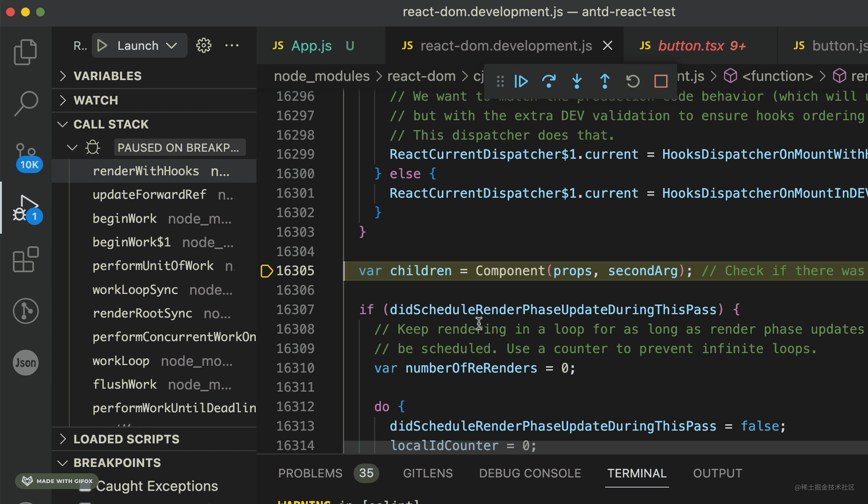
Task: Click the Step Out arrow icon
Action: [x=605, y=81]
